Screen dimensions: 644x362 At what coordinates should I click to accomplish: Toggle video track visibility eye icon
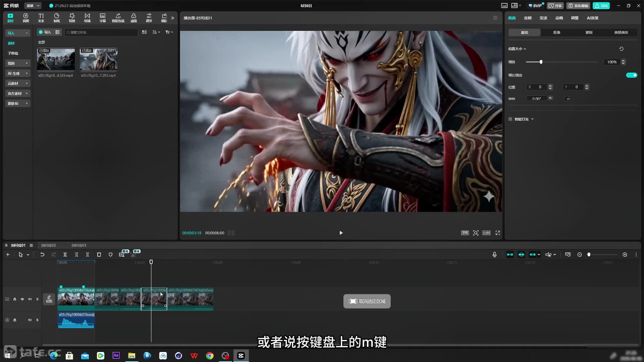(x=22, y=299)
